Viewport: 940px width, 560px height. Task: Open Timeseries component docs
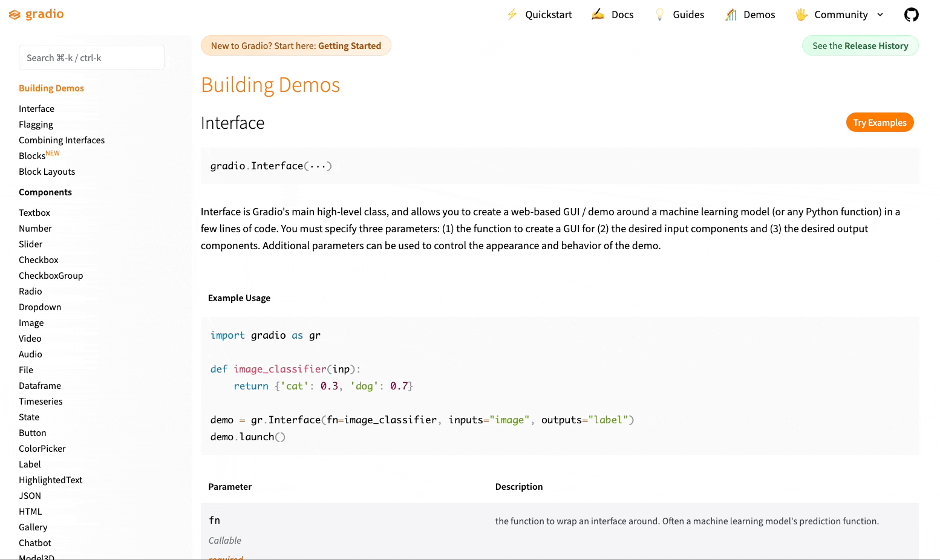point(41,402)
